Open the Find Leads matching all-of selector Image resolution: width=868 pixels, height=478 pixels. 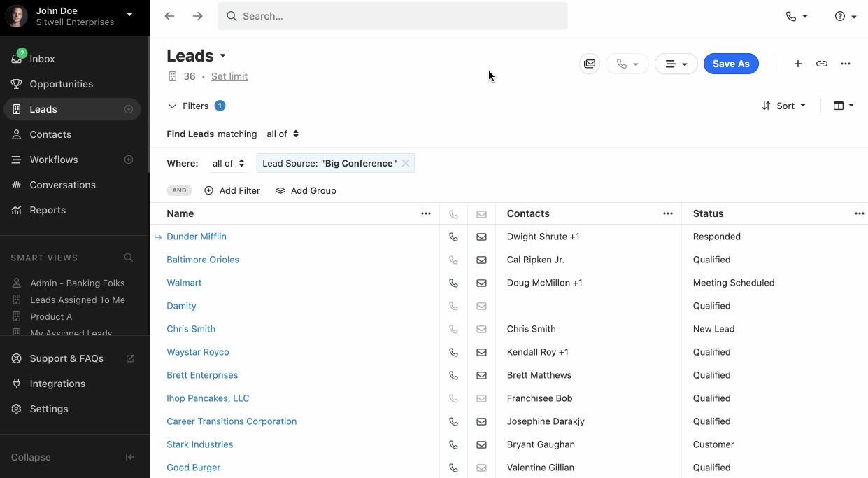[283, 134]
